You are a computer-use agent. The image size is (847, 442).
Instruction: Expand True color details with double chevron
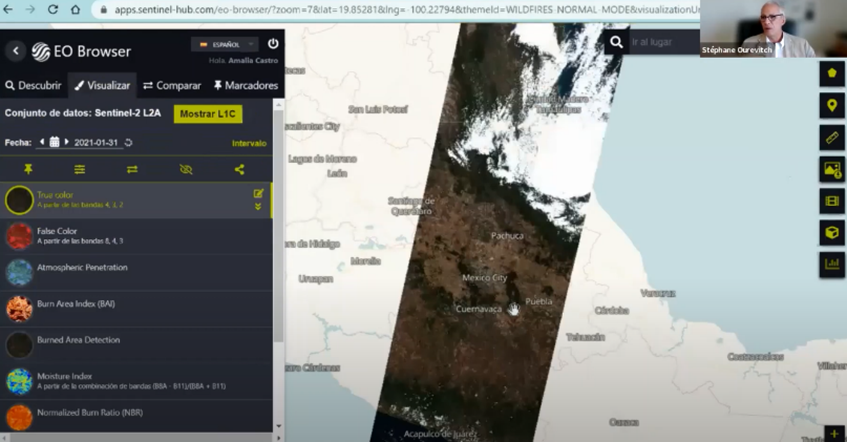[x=258, y=207]
